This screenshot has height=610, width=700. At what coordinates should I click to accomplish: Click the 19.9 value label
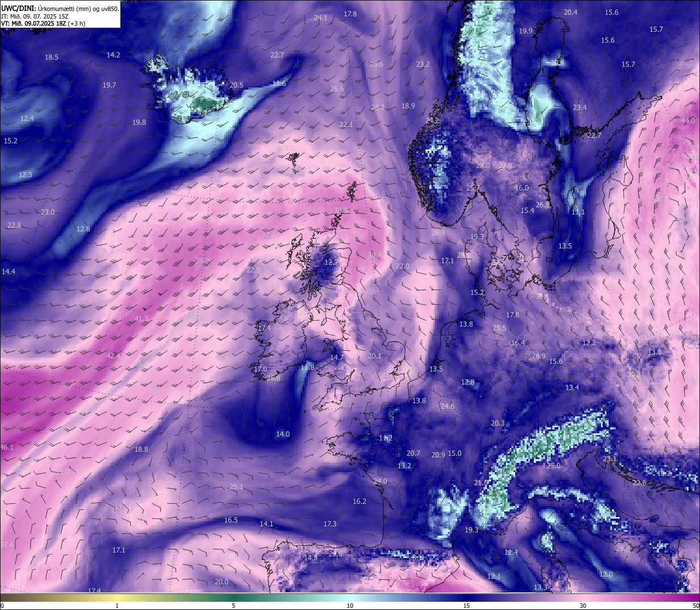[x=526, y=31]
